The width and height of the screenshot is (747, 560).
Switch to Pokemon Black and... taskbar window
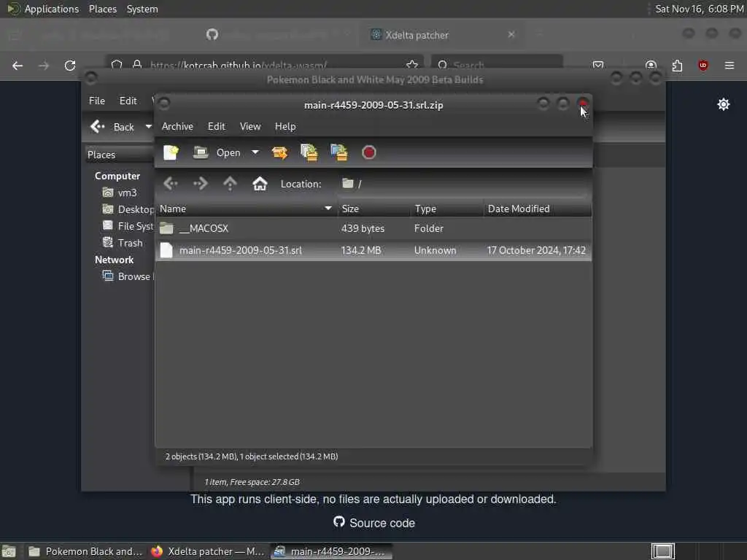tap(86, 551)
